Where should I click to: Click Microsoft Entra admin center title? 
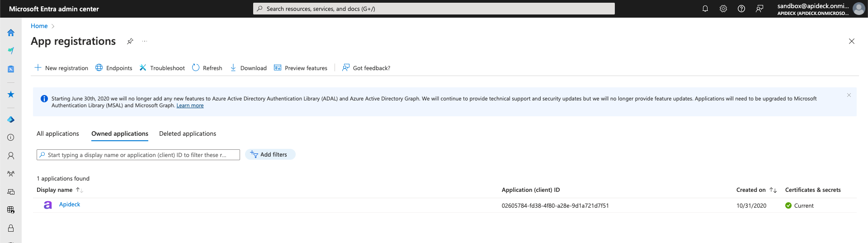pos(54,9)
